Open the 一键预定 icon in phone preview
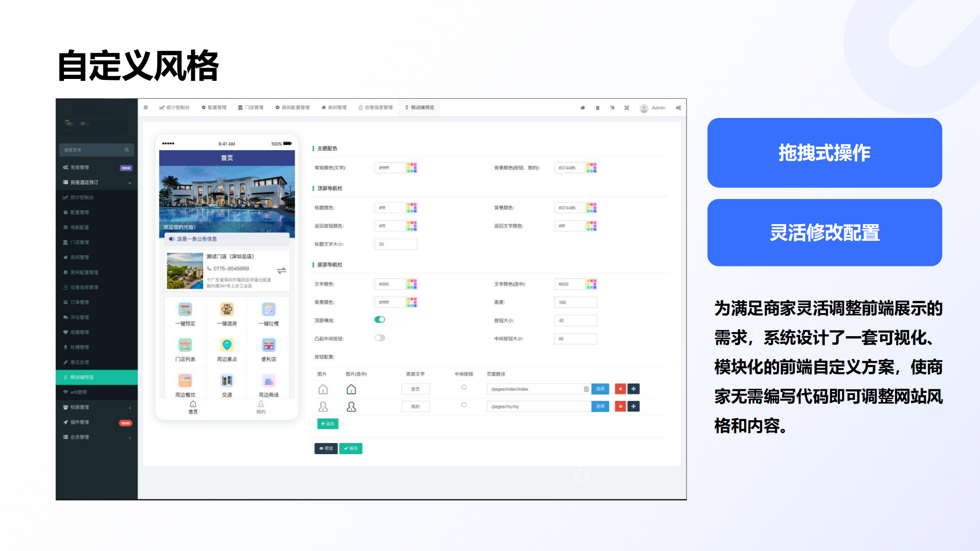 185,310
